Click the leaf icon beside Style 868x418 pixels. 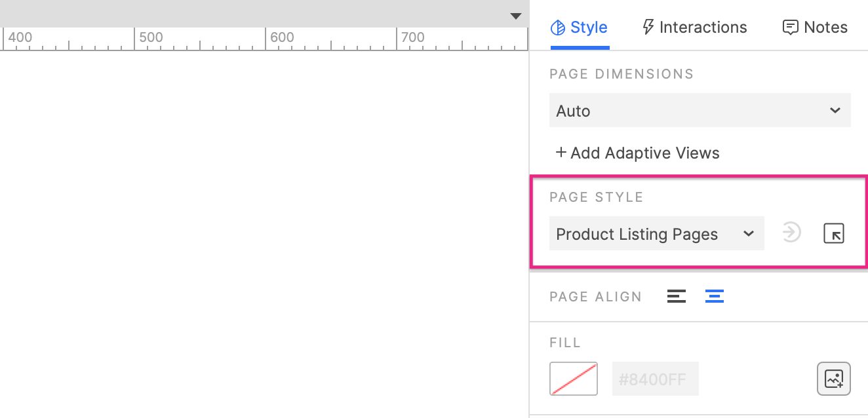tap(558, 28)
